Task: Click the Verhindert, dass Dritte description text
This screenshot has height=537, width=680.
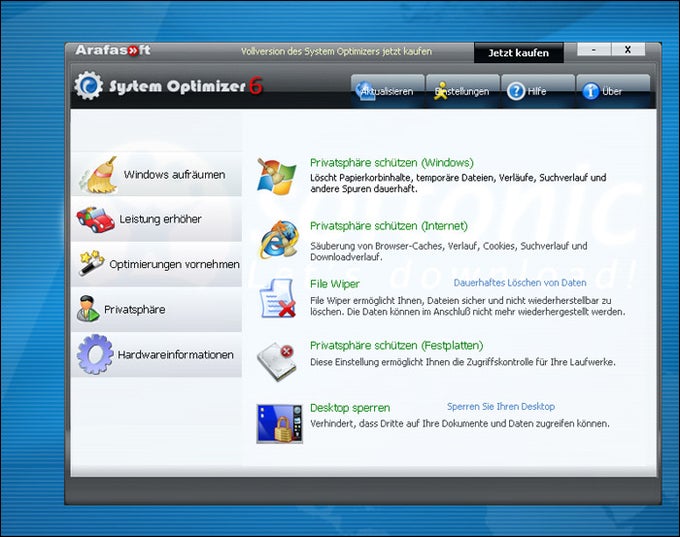Action: point(460,423)
